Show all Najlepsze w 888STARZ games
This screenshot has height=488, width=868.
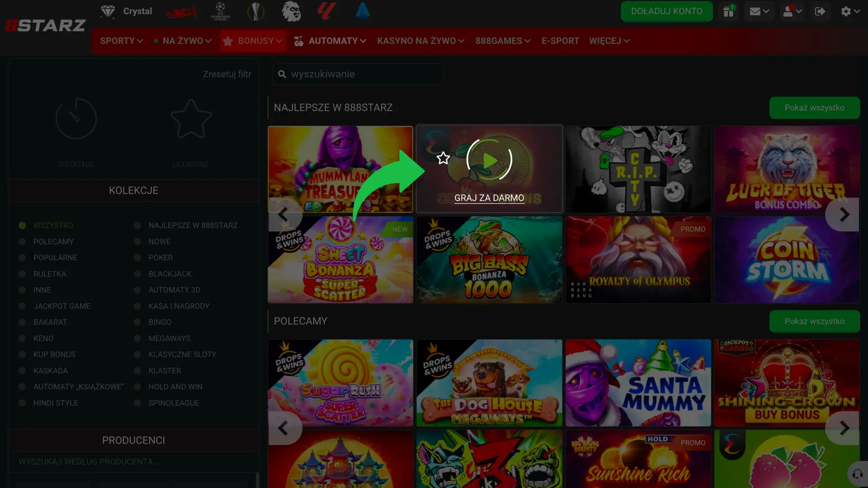click(x=814, y=108)
